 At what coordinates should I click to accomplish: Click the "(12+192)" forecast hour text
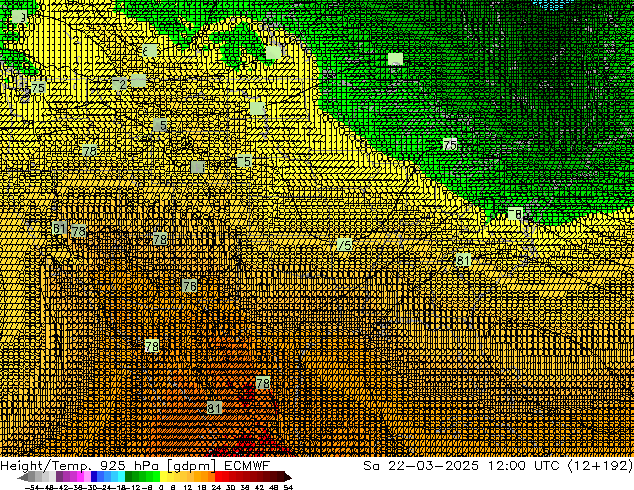(600, 465)
